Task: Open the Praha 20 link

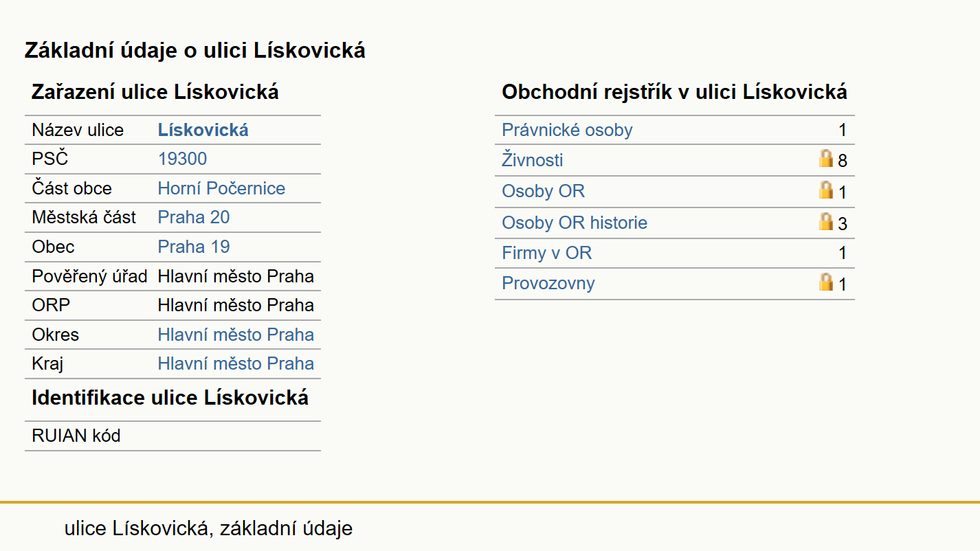Action: pyautogui.click(x=194, y=218)
